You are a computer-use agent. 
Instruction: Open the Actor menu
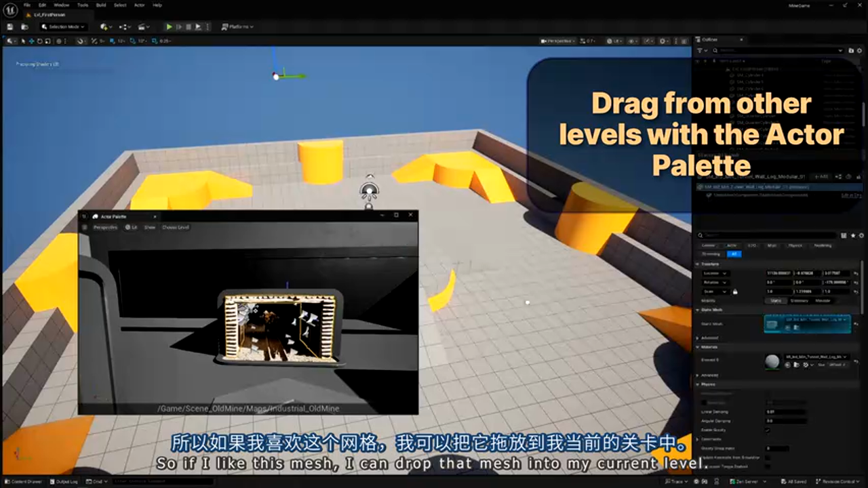139,5
